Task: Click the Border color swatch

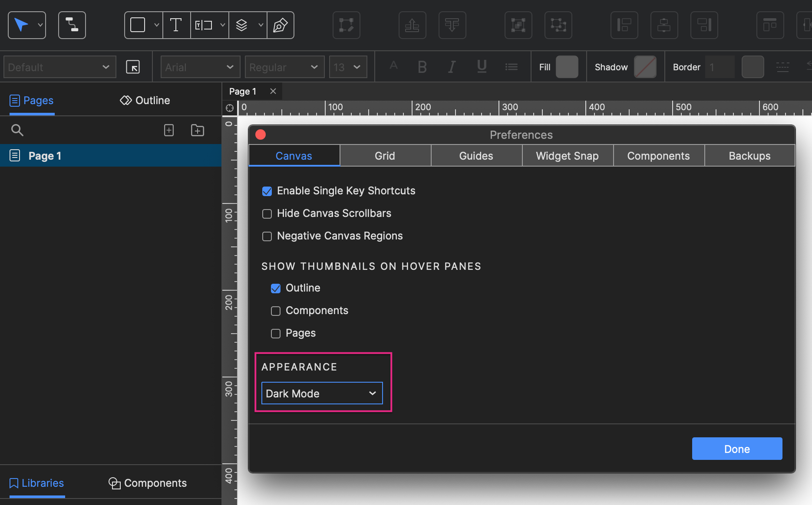Action: 753,67
